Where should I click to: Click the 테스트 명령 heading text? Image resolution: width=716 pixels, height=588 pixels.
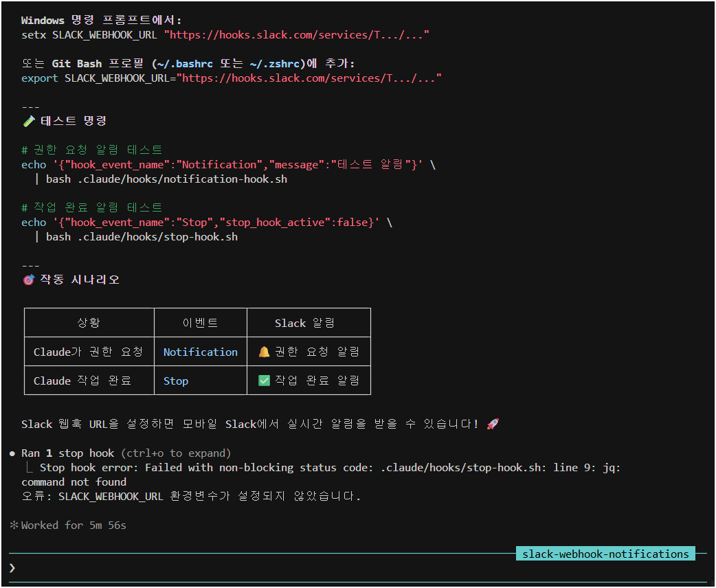pyautogui.click(x=74, y=121)
